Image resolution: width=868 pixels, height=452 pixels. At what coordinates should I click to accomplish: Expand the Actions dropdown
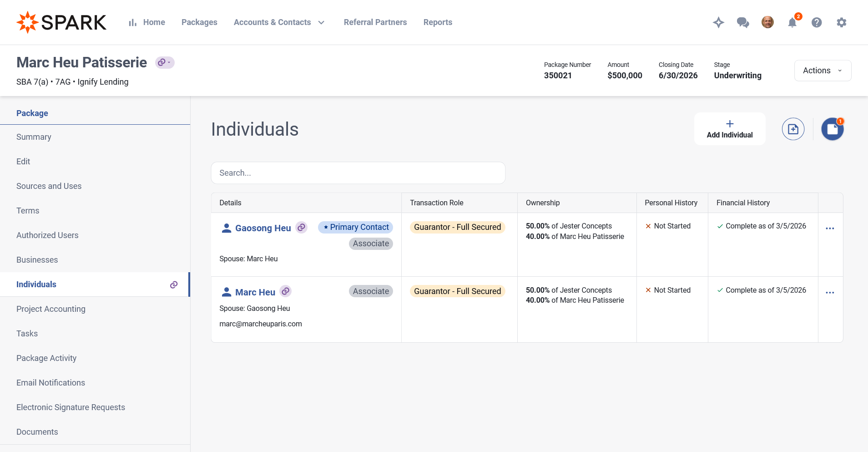click(823, 71)
